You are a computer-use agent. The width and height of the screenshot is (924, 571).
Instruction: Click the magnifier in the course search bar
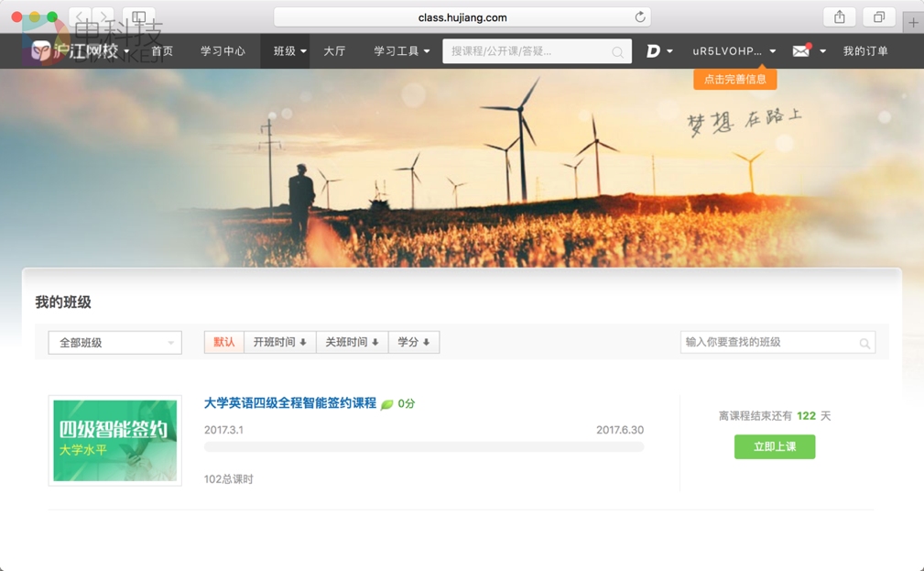pyautogui.click(x=619, y=50)
